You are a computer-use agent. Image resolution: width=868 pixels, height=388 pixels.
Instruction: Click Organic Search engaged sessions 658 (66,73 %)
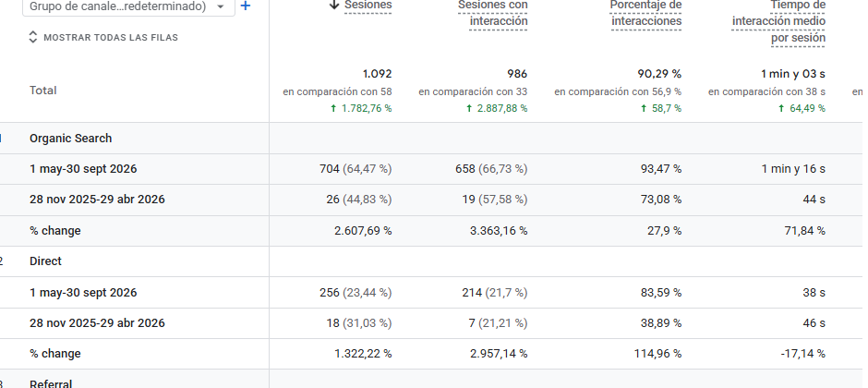[x=491, y=169]
